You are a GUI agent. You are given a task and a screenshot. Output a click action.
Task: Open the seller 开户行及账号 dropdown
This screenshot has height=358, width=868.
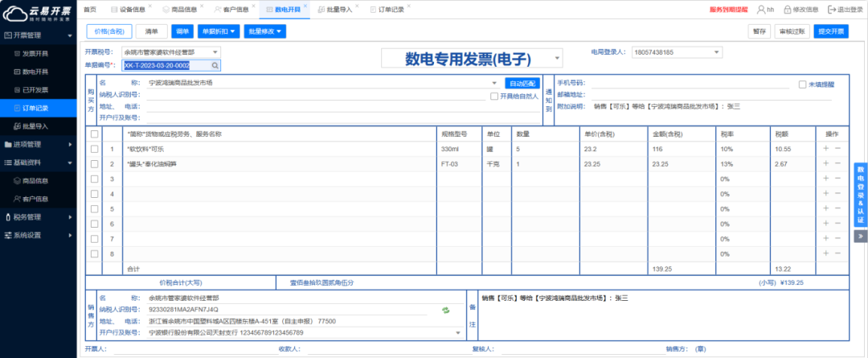[458, 332]
